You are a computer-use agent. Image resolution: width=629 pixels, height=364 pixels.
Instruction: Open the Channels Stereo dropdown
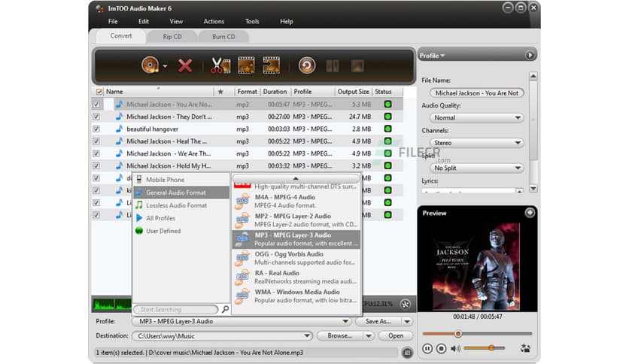click(x=476, y=143)
